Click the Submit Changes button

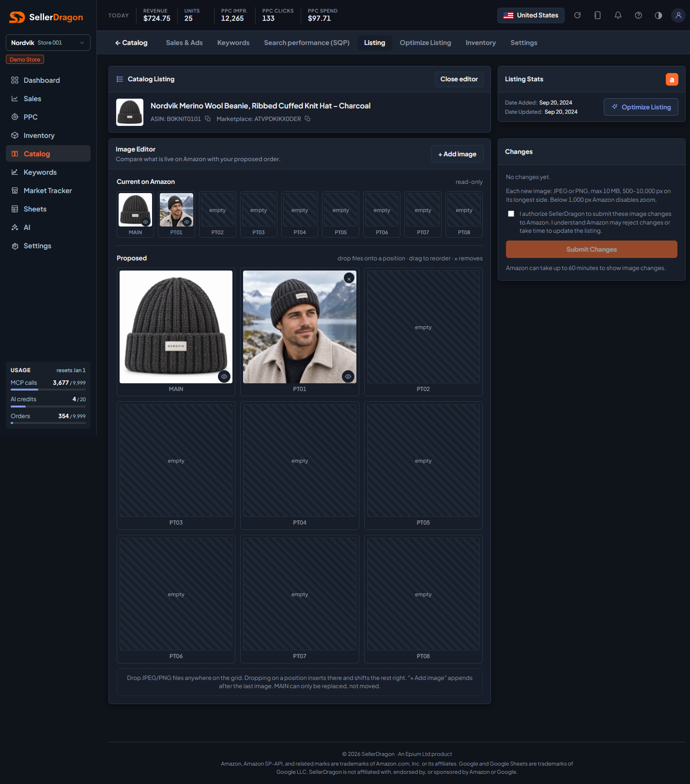point(592,249)
